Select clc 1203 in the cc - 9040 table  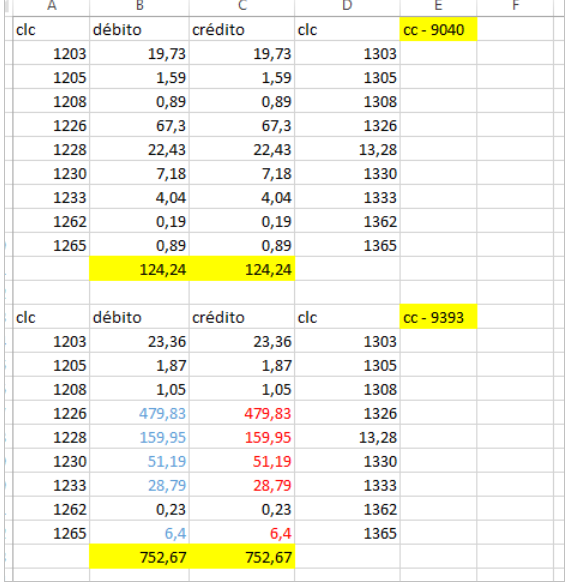coord(51,54)
